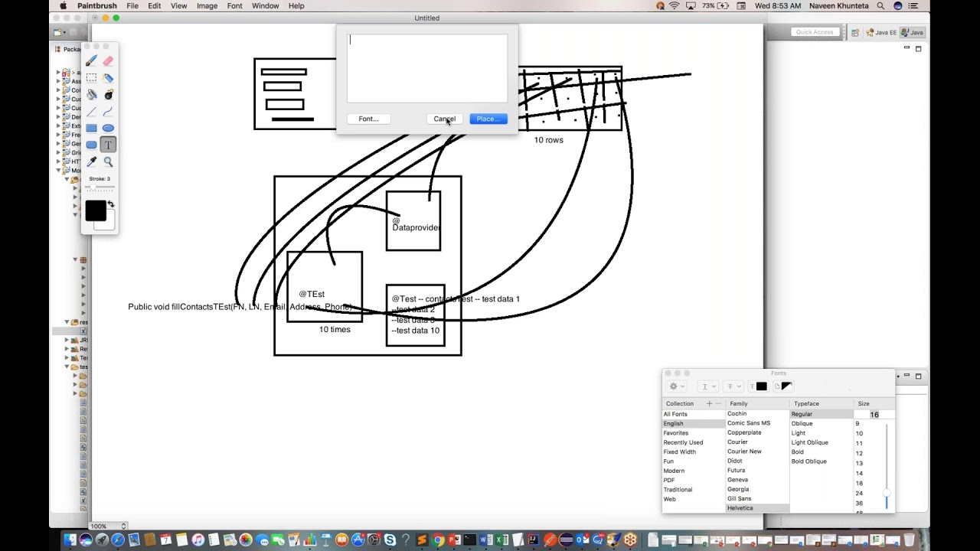The height and width of the screenshot is (551, 980).
Task: Select the Georgia font family
Action: tap(757, 489)
